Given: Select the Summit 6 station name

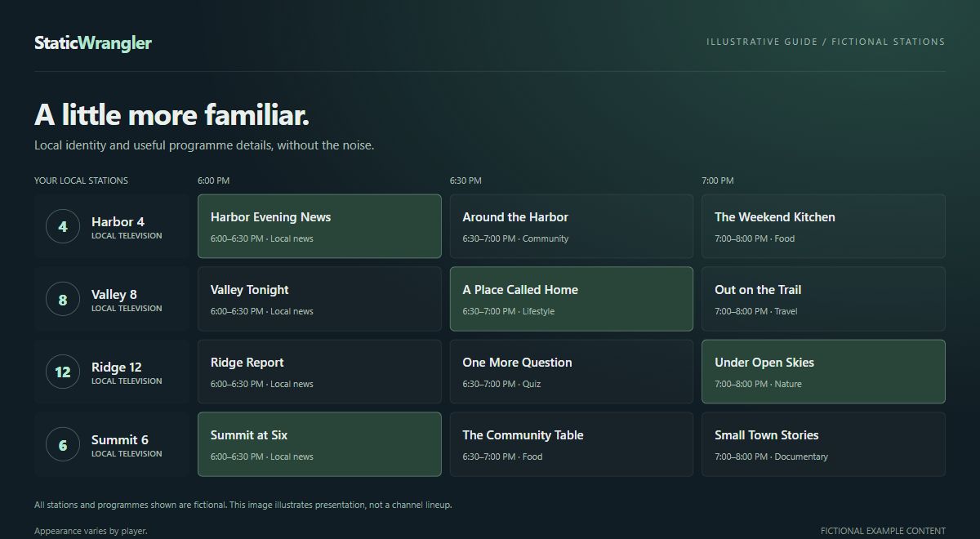Looking at the screenshot, I should pyautogui.click(x=120, y=439).
